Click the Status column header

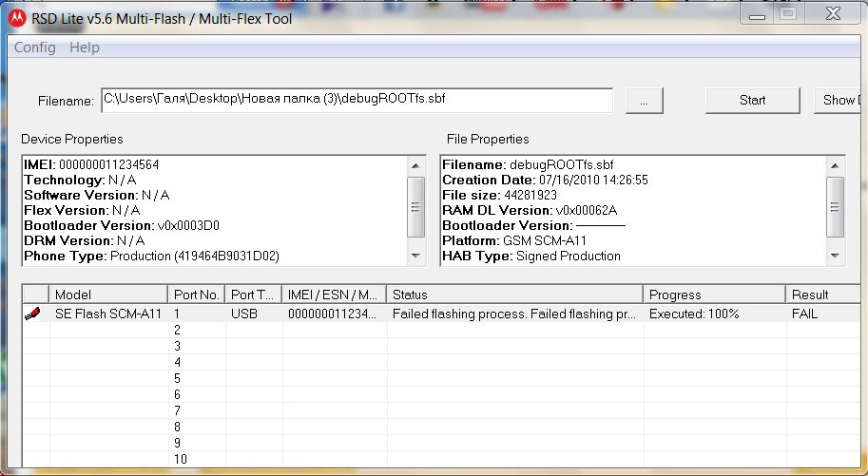[514, 295]
